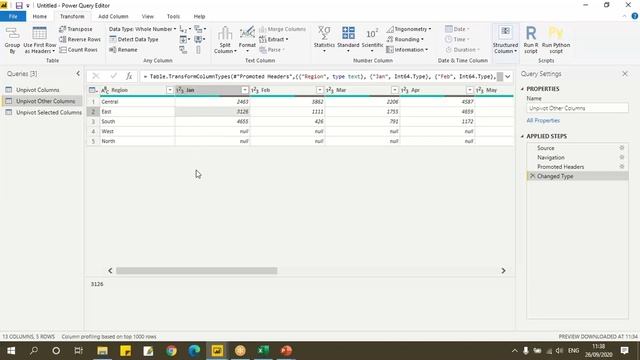Expand the formula bar with the chevron
Viewport: 640px width, 360px height.
[508, 76]
